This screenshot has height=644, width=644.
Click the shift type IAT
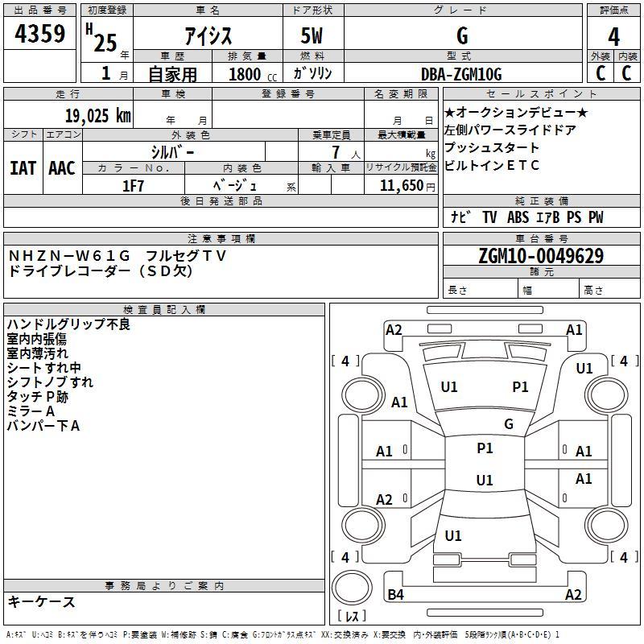[23, 168]
